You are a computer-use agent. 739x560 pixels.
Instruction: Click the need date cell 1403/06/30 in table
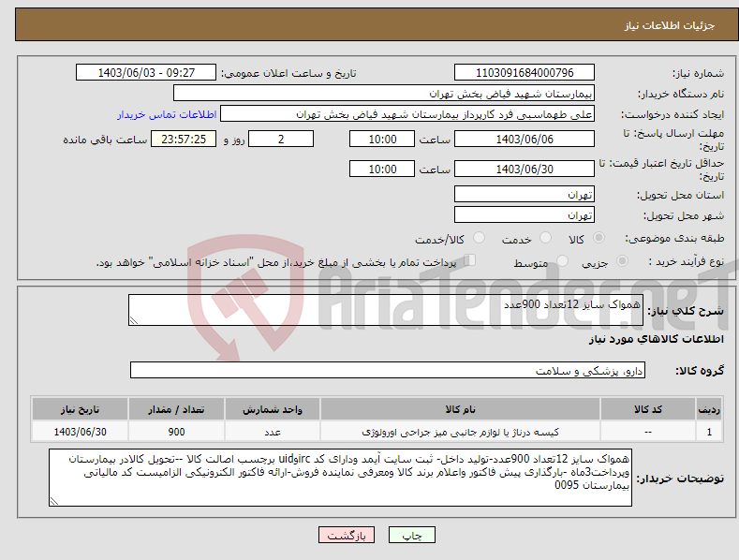(80, 432)
